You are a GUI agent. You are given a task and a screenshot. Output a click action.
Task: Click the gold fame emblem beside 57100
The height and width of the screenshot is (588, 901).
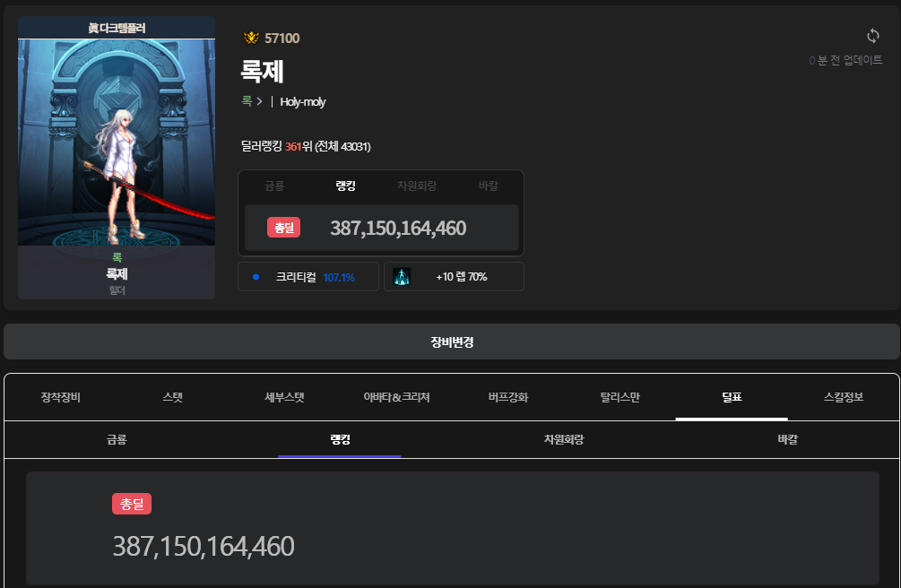coord(251,38)
